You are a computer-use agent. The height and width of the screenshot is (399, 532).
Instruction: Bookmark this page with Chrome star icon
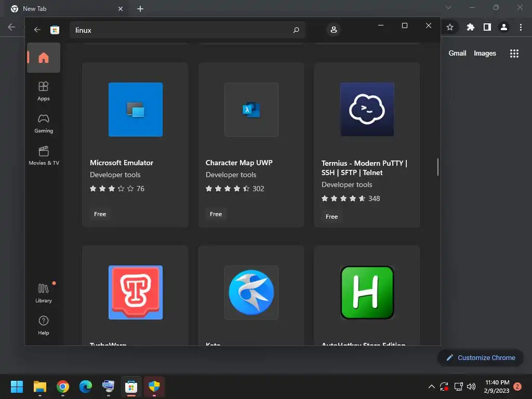(x=450, y=27)
